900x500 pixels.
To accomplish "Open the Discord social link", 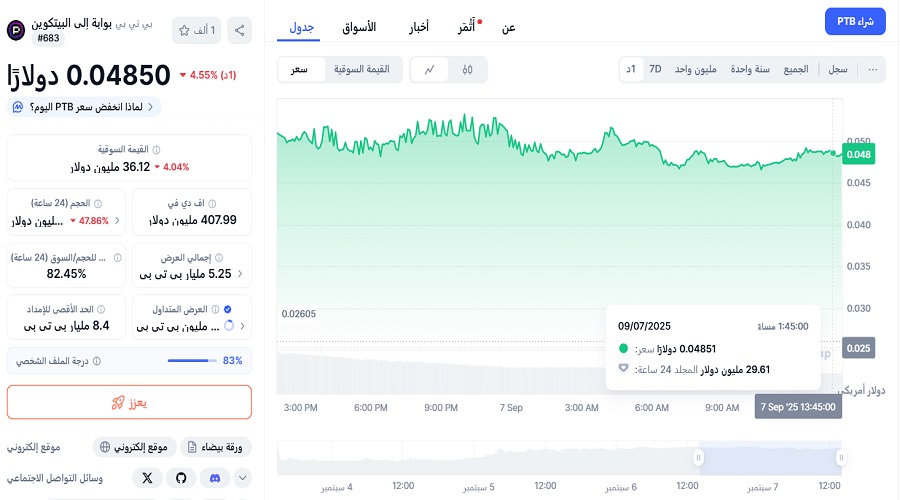I will pos(215,478).
